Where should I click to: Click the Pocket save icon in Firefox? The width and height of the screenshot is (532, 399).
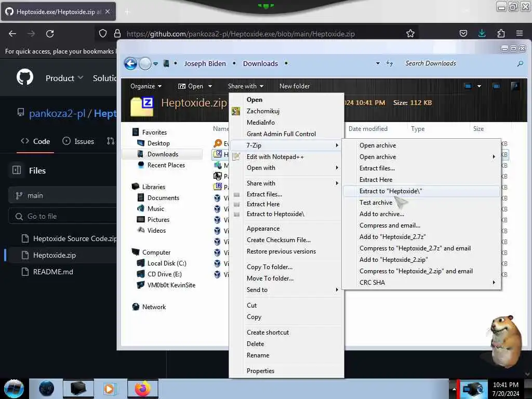click(463, 33)
